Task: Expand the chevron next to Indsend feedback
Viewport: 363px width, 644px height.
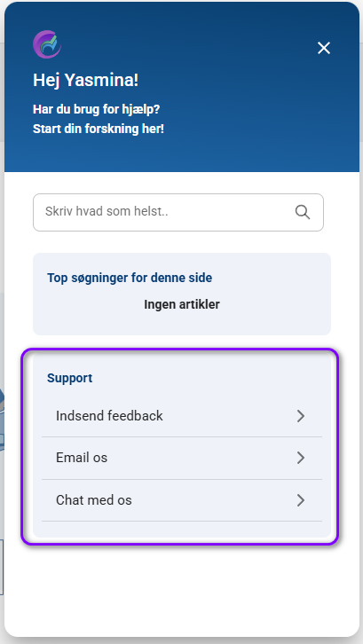Action: (x=301, y=416)
